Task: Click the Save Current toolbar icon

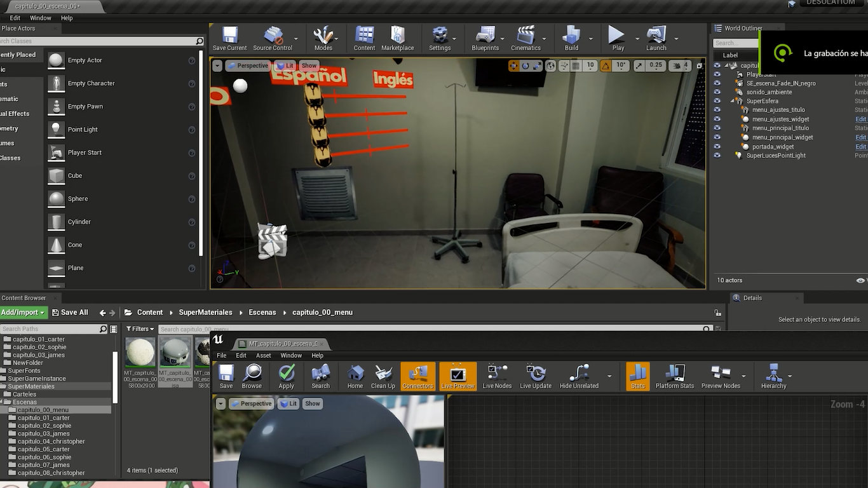Action: [x=229, y=39]
